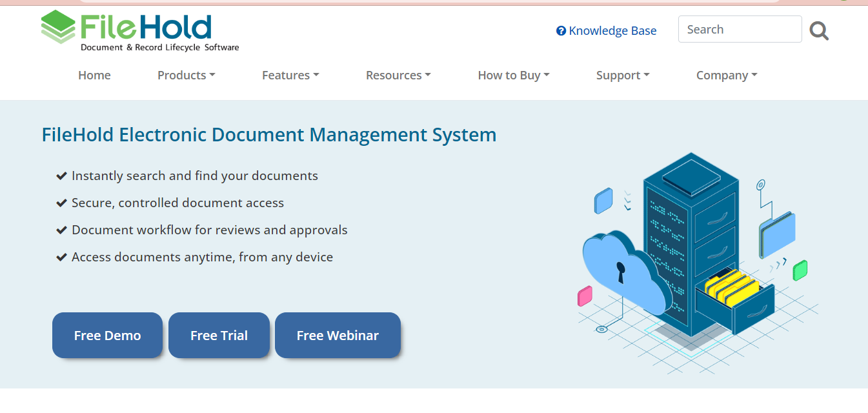868x413 pixels.
Task: Open the Company dropdown menu
Action: click(727, 76)
